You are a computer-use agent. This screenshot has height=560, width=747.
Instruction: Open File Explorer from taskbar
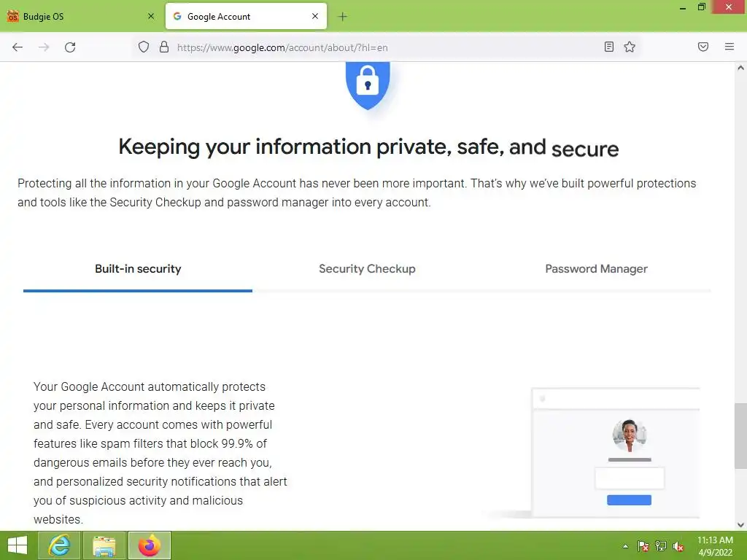tap(104, 545)
